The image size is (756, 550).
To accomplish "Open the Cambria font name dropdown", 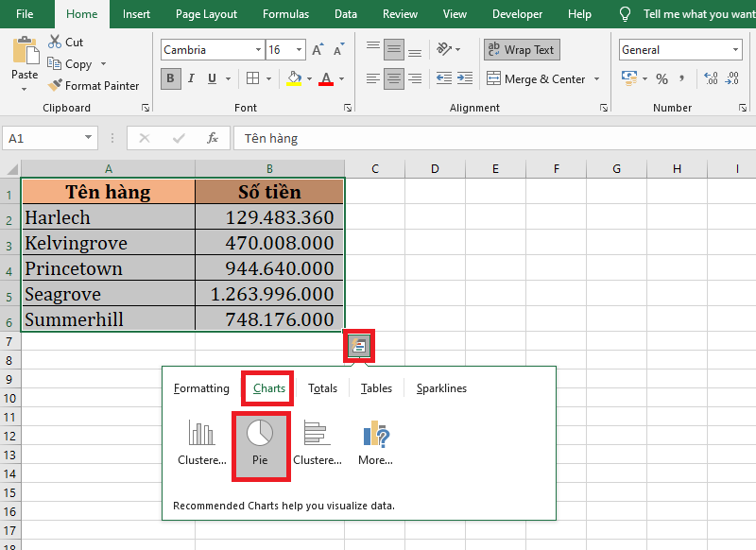I will pyautogui.click(x=259, y=50).
